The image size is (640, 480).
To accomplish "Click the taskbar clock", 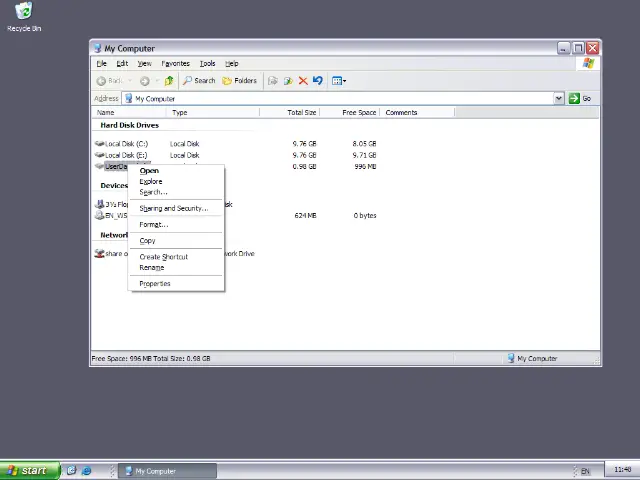I will click(622, 469).
